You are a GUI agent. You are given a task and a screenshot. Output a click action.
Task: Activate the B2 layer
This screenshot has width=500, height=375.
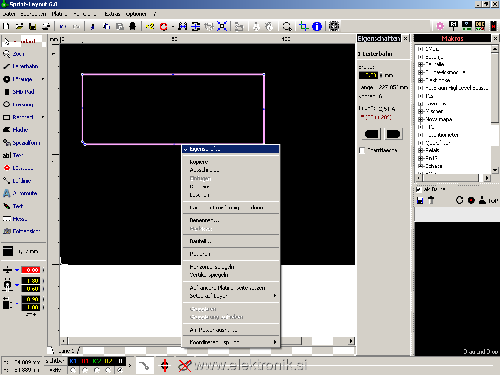(108, 361)
